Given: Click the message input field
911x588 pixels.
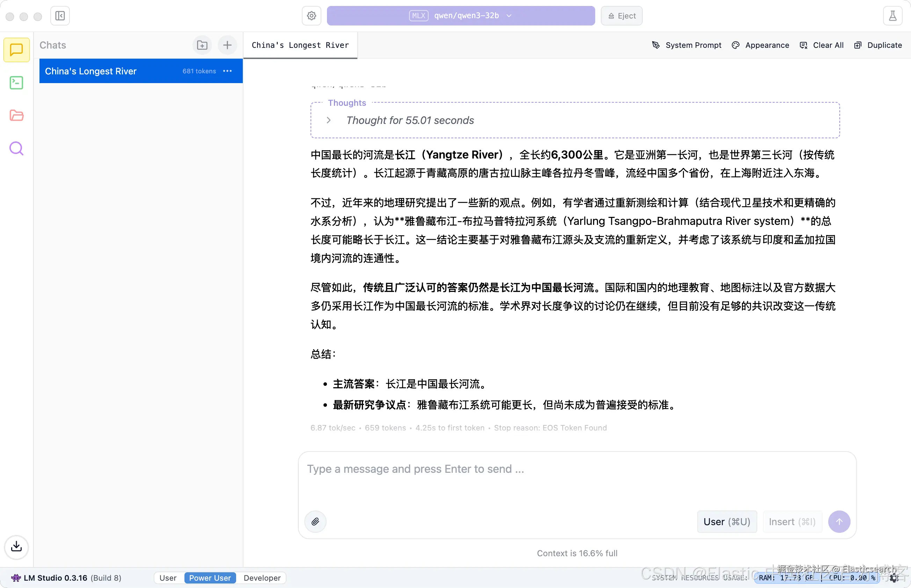Looking at the screenshot, I should click(x=577, y=481).
